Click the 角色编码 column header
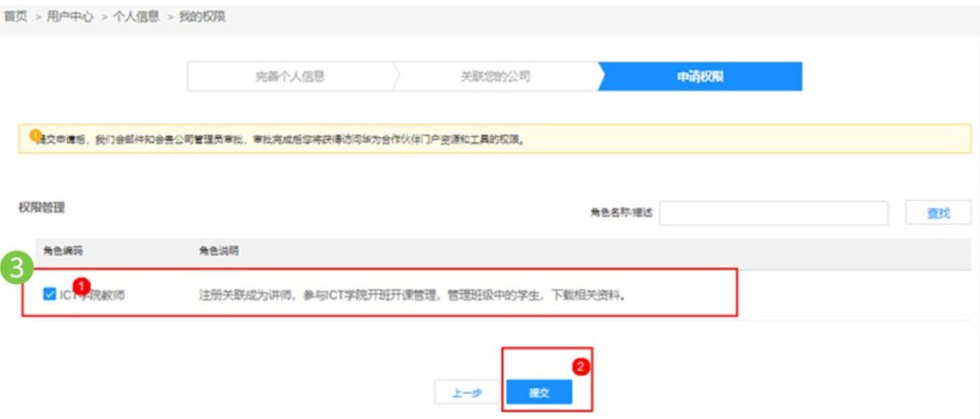The image size is (980, 419). click(x=63, y=251)
